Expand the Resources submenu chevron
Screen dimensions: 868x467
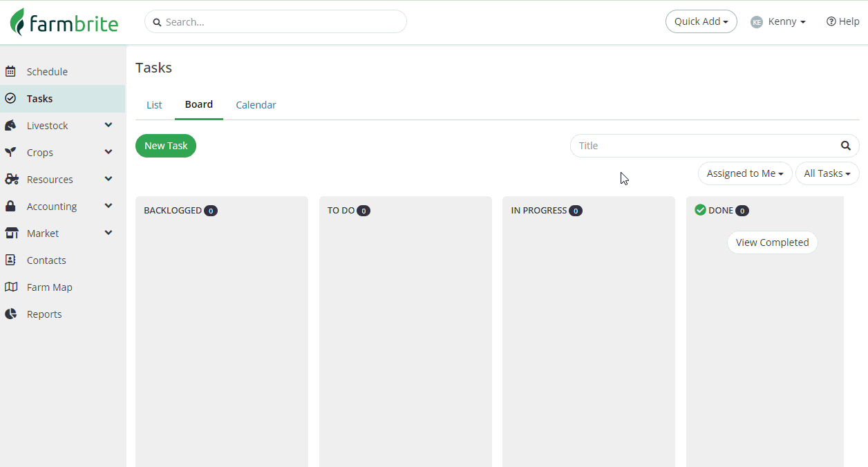coord(108,179)
